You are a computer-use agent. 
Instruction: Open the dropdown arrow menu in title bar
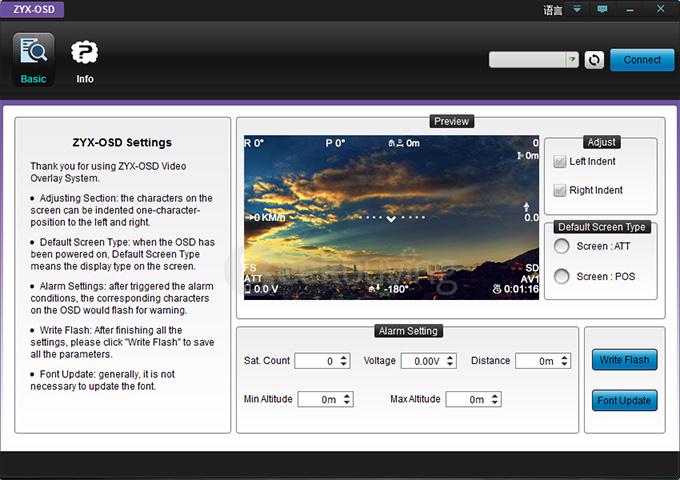[x=575, y=9]
